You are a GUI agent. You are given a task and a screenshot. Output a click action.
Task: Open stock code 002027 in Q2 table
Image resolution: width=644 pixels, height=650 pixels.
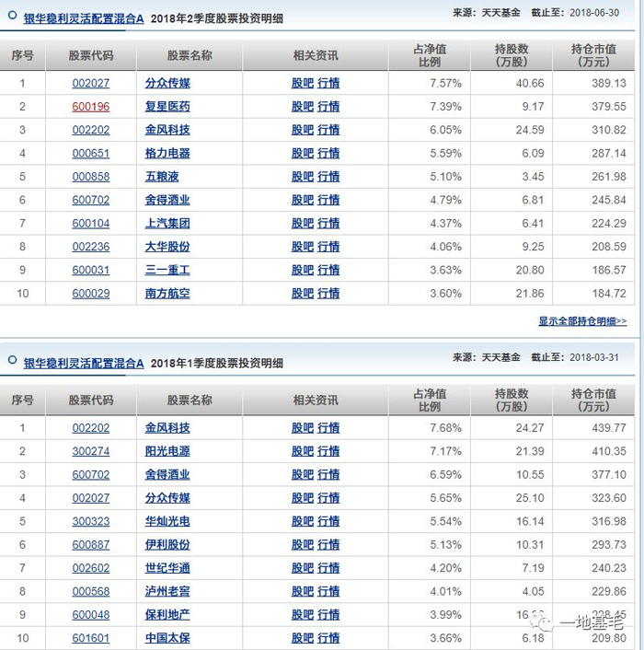tap(91, 84)
